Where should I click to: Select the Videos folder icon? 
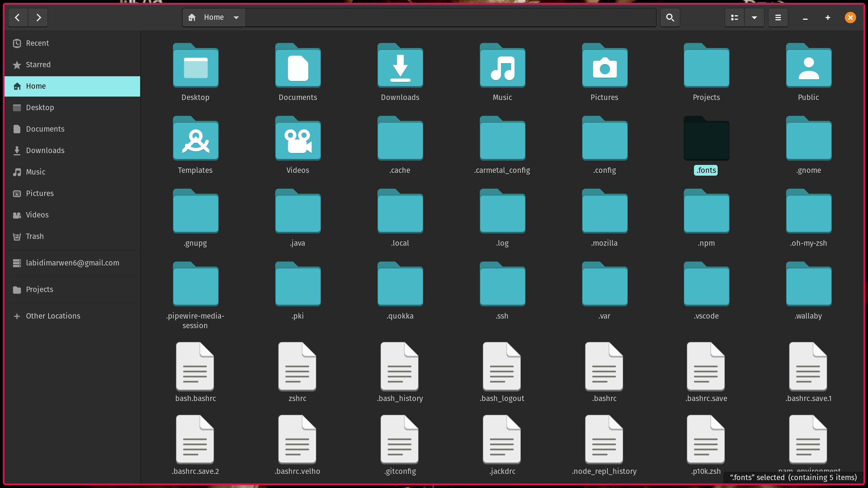coord(298,138)
